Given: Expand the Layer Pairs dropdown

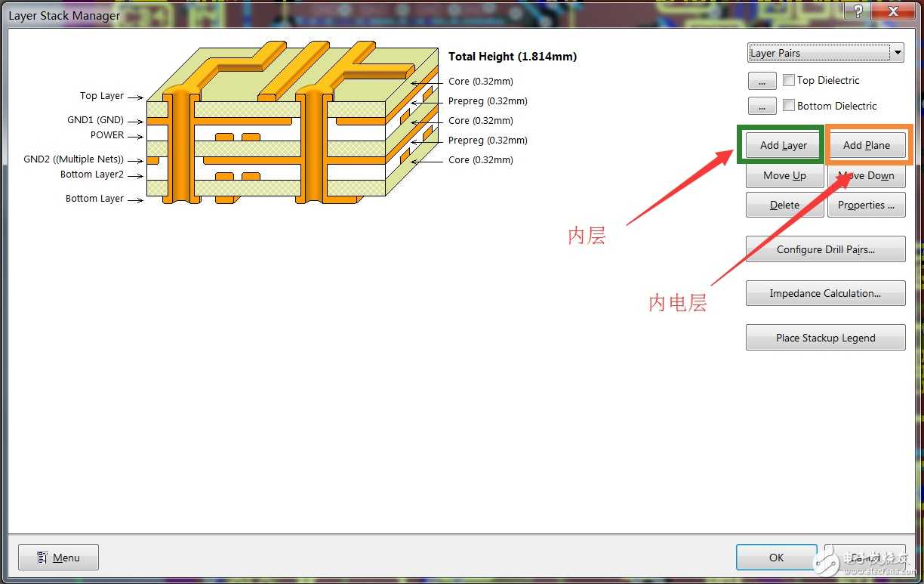Looking at the screenshot, I should [x=897, y=53].
